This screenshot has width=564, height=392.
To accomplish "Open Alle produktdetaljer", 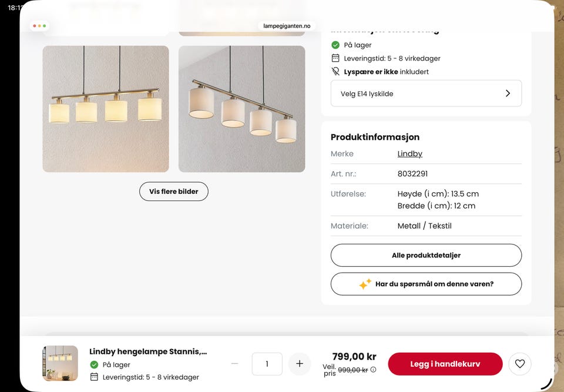I will click(x=426, y=255).
